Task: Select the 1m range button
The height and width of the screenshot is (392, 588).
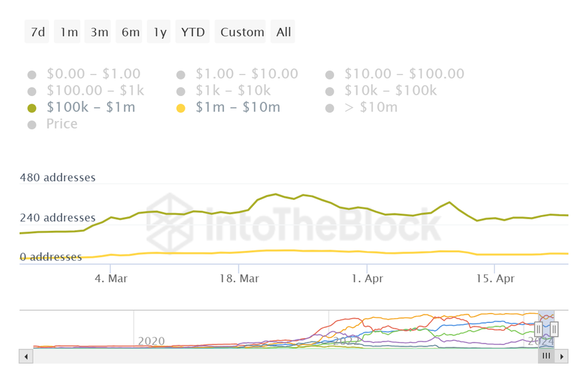Action: click(x=69, y=32)
